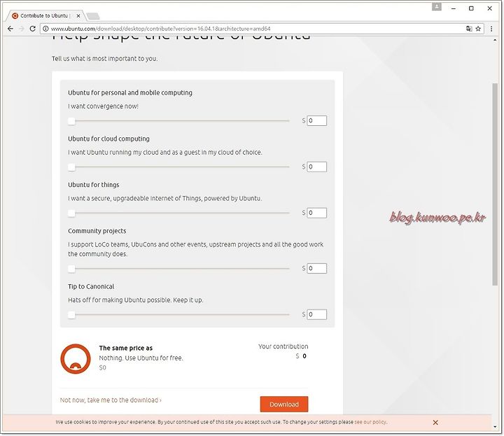
Task: Open a new browser tab
Action: pos(93,16)
